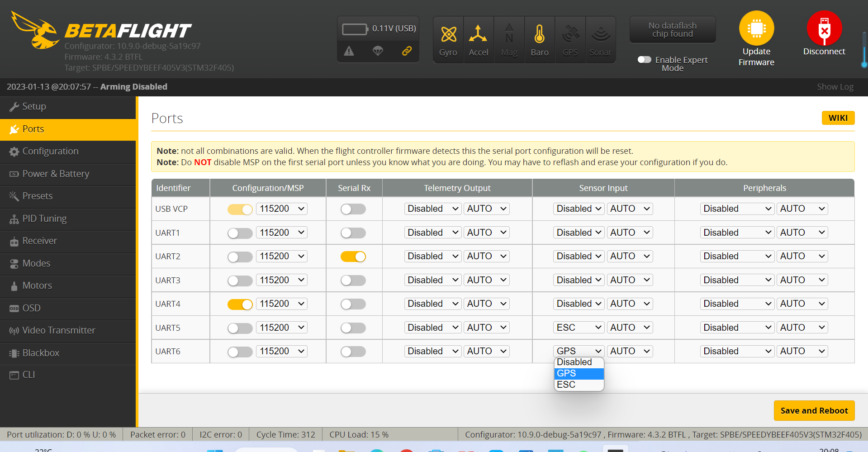This screenshot has height=452, width=868.
Task: Enable Serial Rx on USB VCP
Action: point(353,209)
